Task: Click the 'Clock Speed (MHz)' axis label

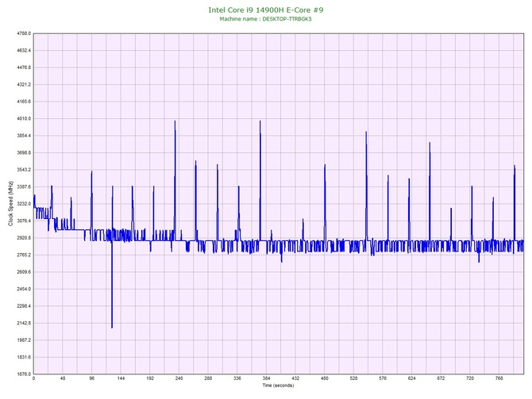Action: [11, 204]
